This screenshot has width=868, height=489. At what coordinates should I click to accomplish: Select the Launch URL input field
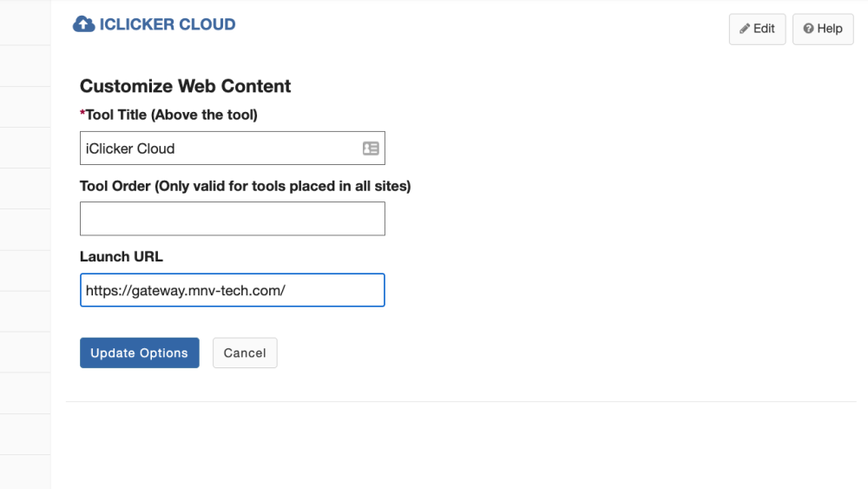click(233, 289)
